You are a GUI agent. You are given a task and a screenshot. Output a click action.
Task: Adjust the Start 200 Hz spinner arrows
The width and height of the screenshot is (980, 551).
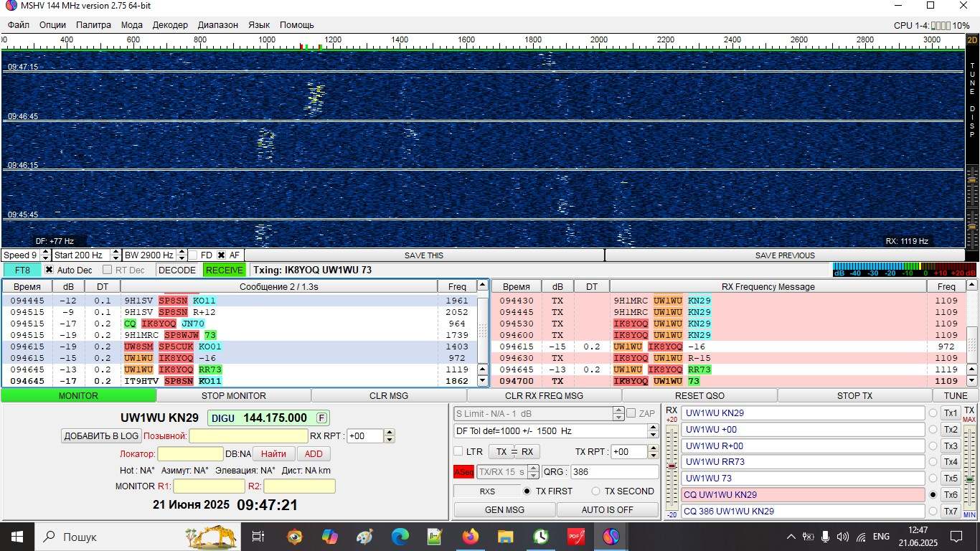[x=116, y=255]
